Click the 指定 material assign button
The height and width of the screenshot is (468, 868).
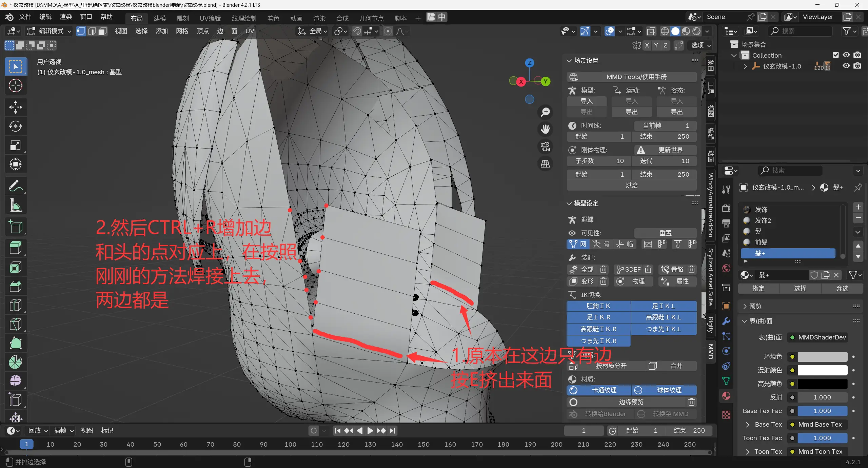[x=758, y=289]
